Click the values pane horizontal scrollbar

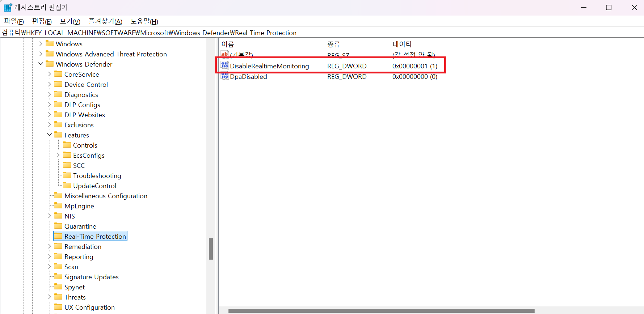(x=381, y=311)
